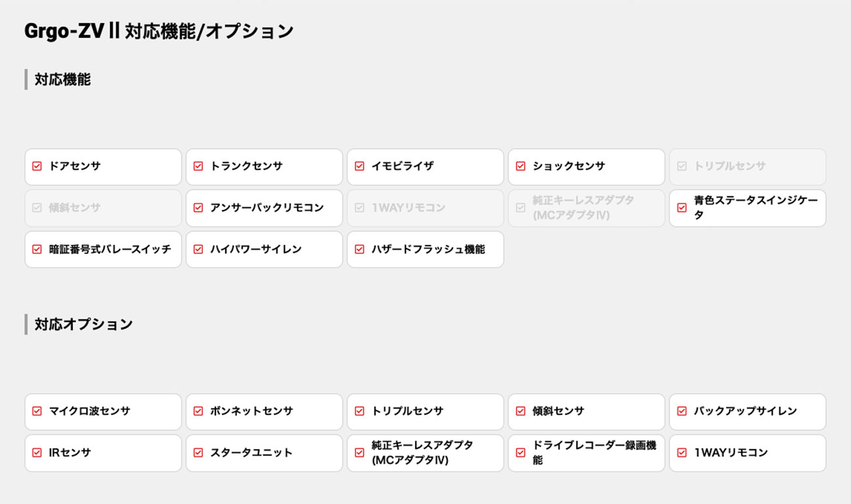
Task: Click the disabled 傾斜センサ feature box
Action: (x=103, y=208)
